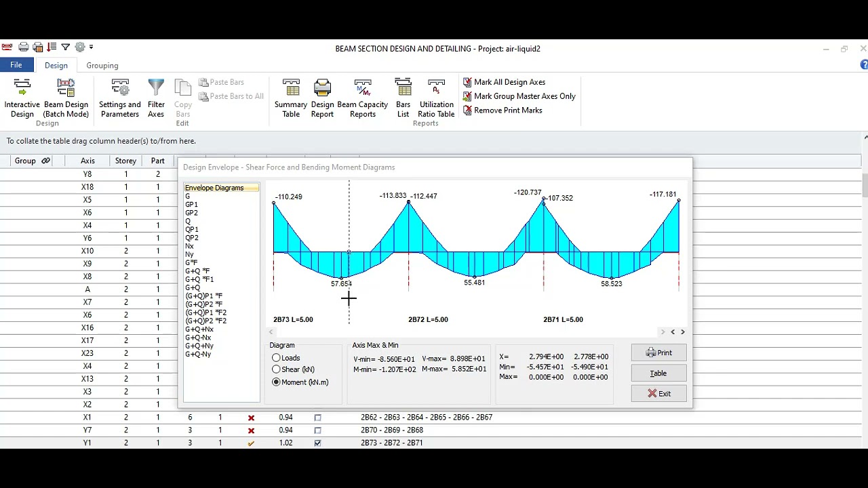868x488 pixels.
Task: Click utilization value 1.02 in row Y1
Action: tap(285, 443)
